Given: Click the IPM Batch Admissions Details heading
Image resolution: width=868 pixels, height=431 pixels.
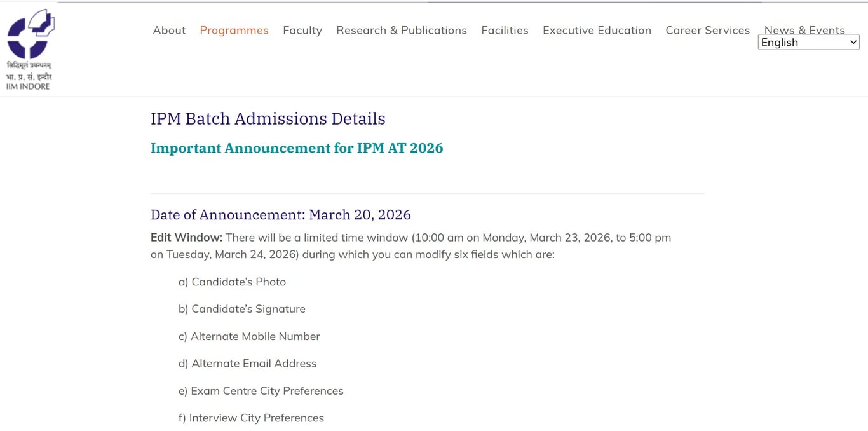Looking at the screenshot, I should tap(268, 118).
